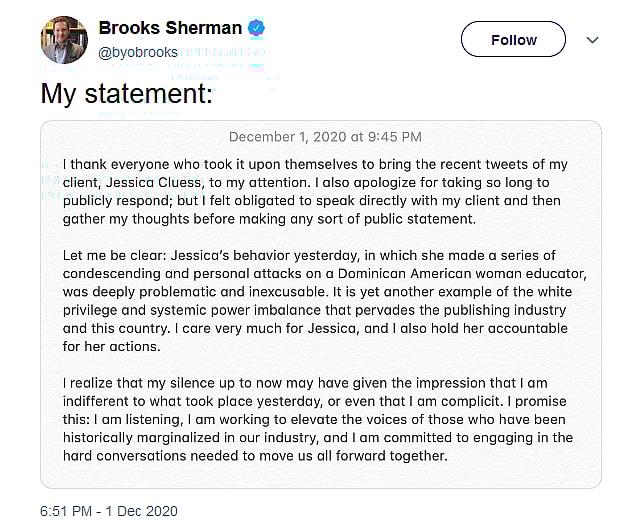Open the 6:51 PM - 1 Dec 2020 timestamp
640x531 pixels.
110,510
